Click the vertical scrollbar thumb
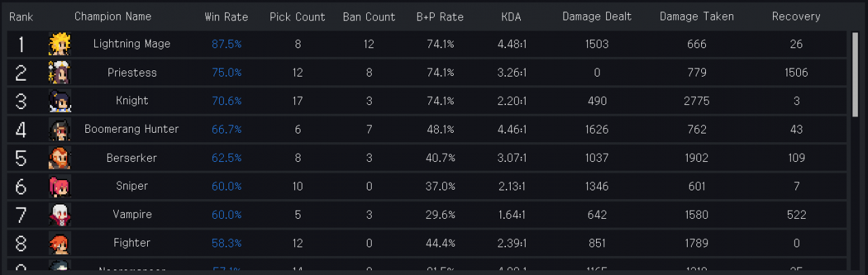Screen dimensions: 868x275 pos(855,75)
